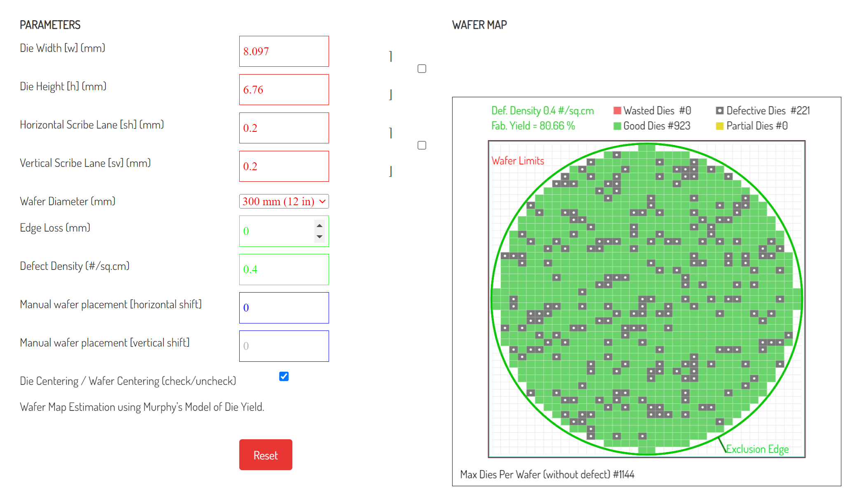Decrease Edge Loss with down arrow
The height and width of the screenshot is (492, 868).
(320, 237)
